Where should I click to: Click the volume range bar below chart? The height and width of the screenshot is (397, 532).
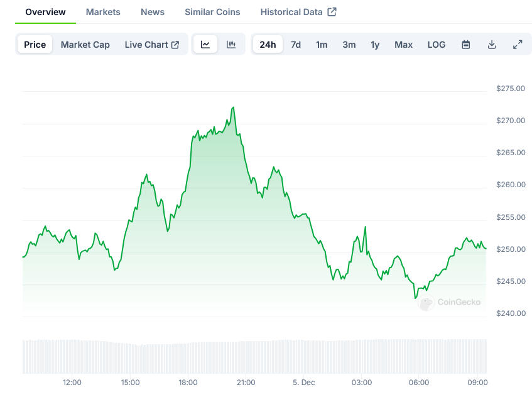(x=254, y=356)
